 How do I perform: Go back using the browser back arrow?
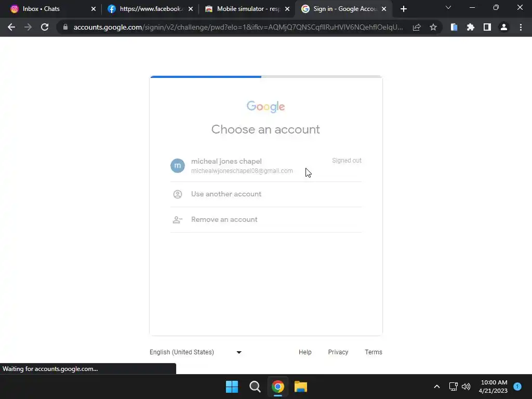(x=11, y=27)
